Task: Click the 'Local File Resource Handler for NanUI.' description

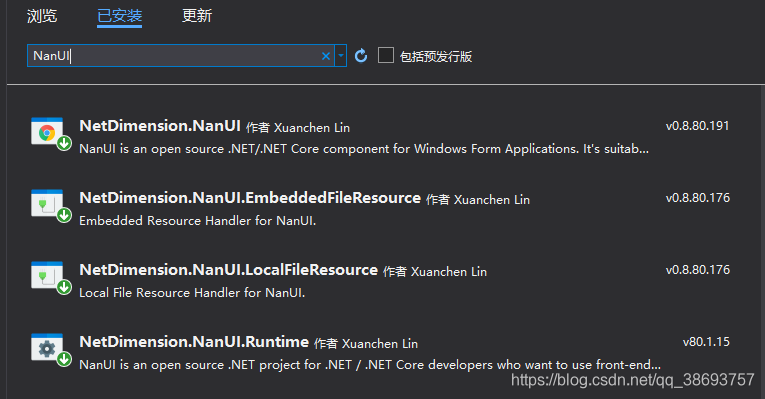Action: (192, 293)
